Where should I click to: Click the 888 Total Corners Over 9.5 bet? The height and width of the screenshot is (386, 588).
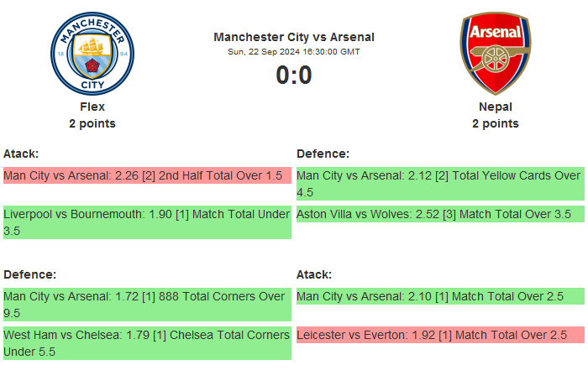(147, 305)
